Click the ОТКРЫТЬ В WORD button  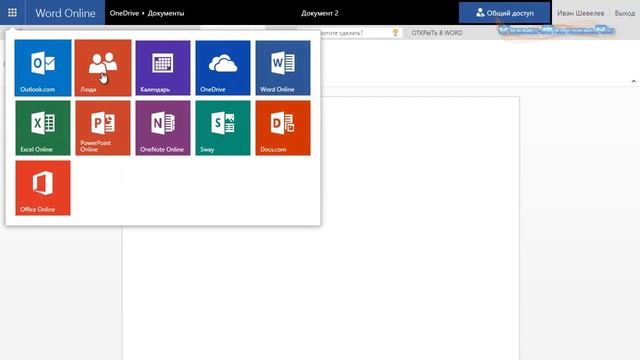[437, 33]
